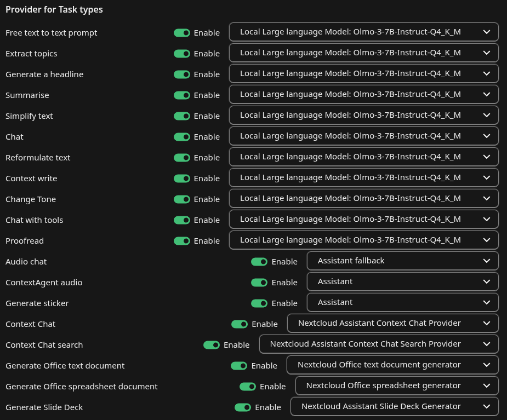Open provider dropdown for Generate a headline
The image size is (507, 420).
(x=363, y=73)
